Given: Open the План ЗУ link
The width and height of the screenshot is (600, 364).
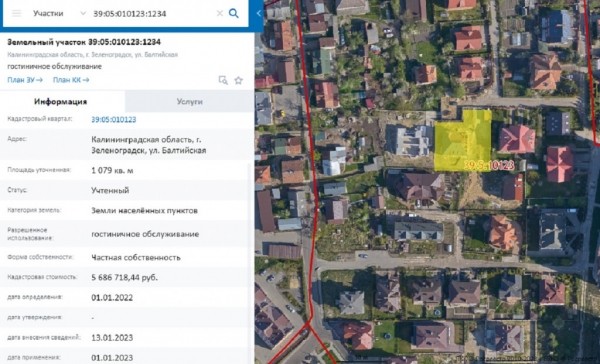Looking at the screenshot, I should click(x=25, y=80).
